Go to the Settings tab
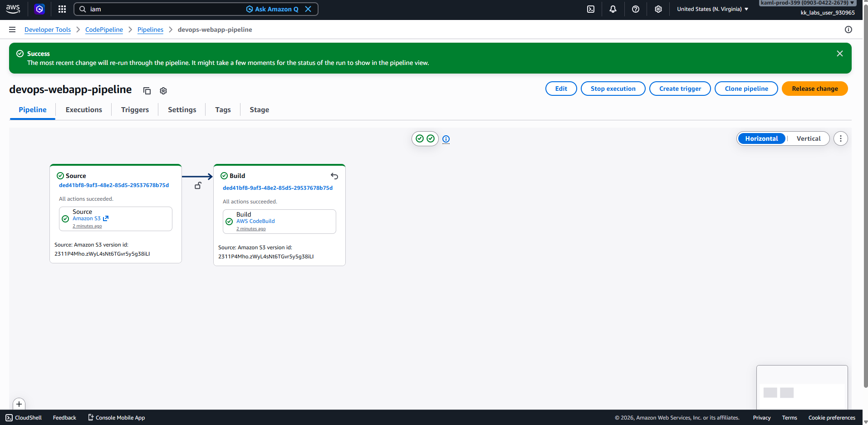Screen dimensions: 868x425 [182, 110]
